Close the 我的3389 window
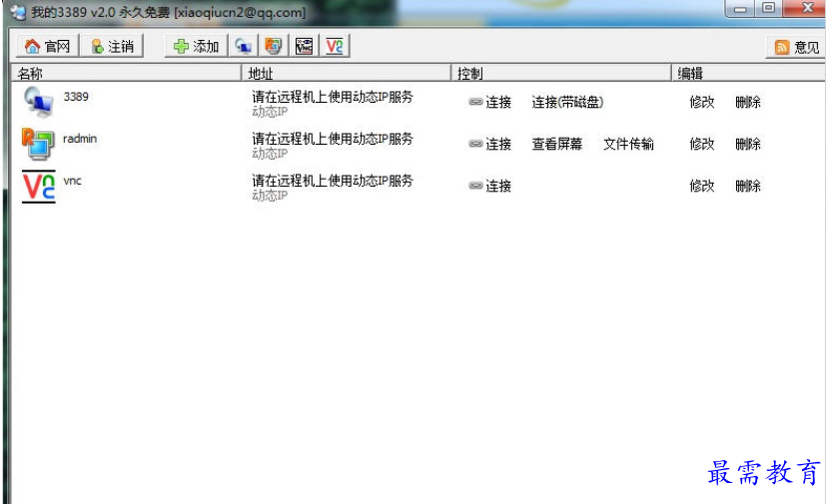 tap(806, 8)
